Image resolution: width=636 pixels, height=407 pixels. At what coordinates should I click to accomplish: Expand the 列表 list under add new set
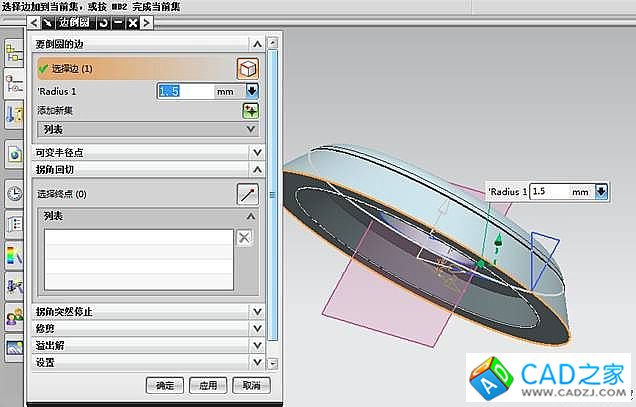tap(251, 129)
